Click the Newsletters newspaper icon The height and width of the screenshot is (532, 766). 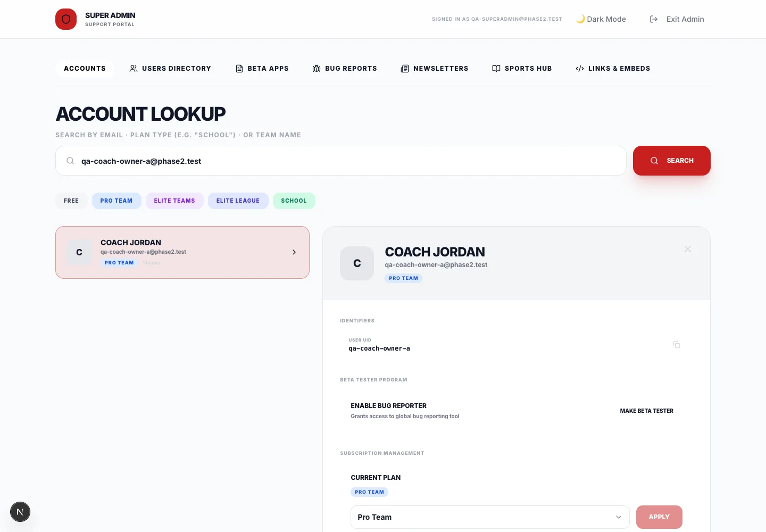pos(405,69)
